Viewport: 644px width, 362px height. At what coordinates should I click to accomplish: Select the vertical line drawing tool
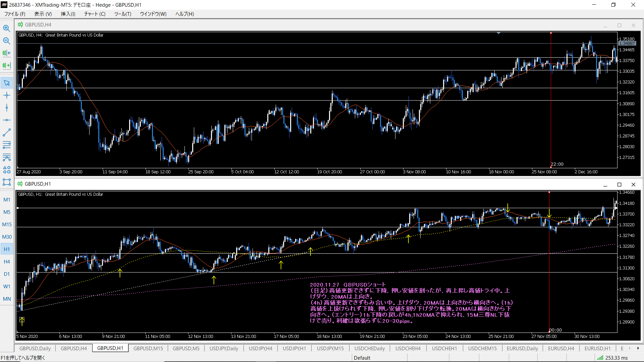coord(7,108)
